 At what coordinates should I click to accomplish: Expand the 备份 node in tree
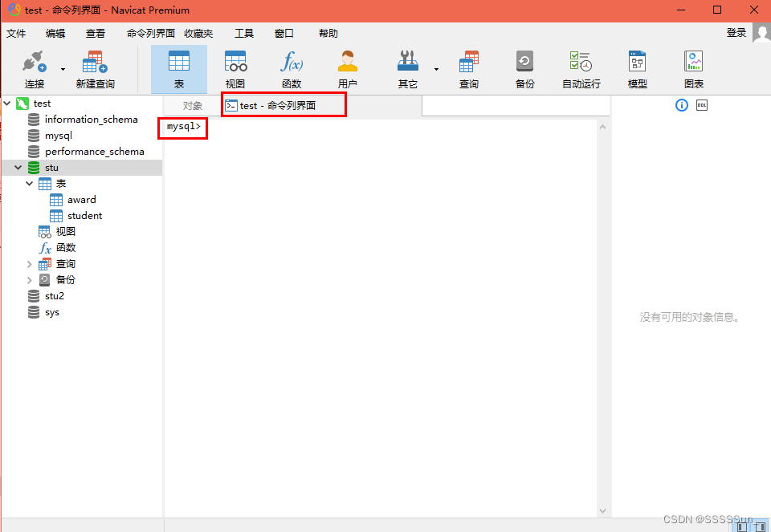(x=30, y=280)
